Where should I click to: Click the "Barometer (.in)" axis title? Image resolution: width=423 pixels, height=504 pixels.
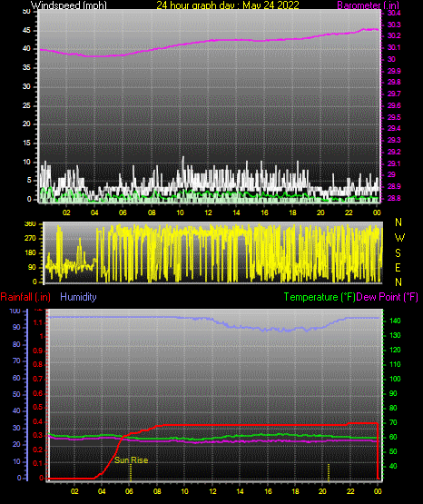368,5
